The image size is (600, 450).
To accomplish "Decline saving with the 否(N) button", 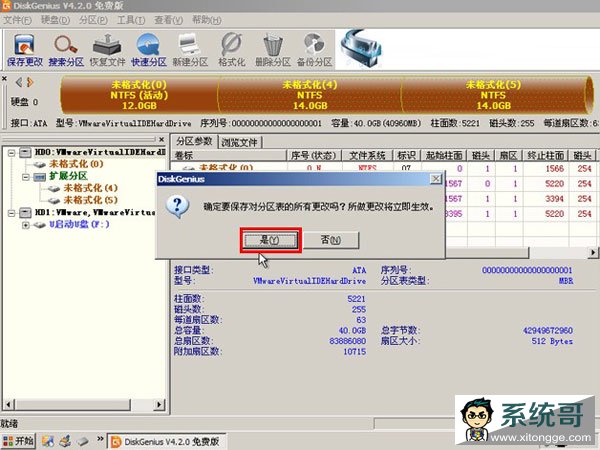I will [x=331, y=240].
